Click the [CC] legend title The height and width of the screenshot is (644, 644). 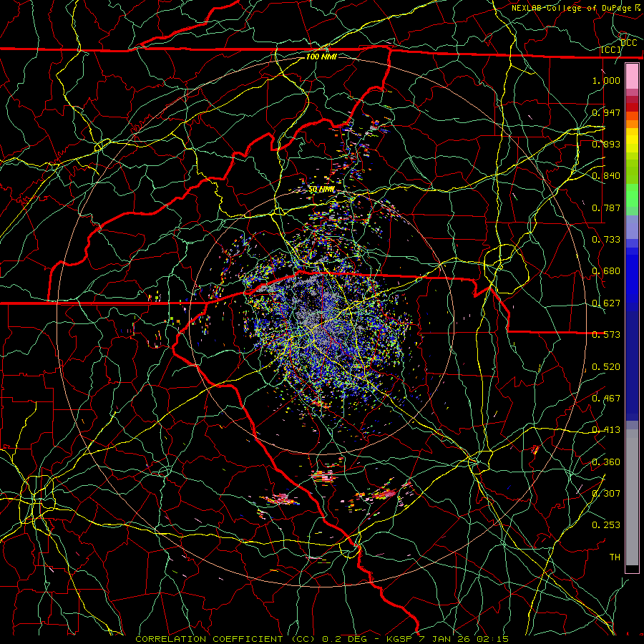point(610,50)
